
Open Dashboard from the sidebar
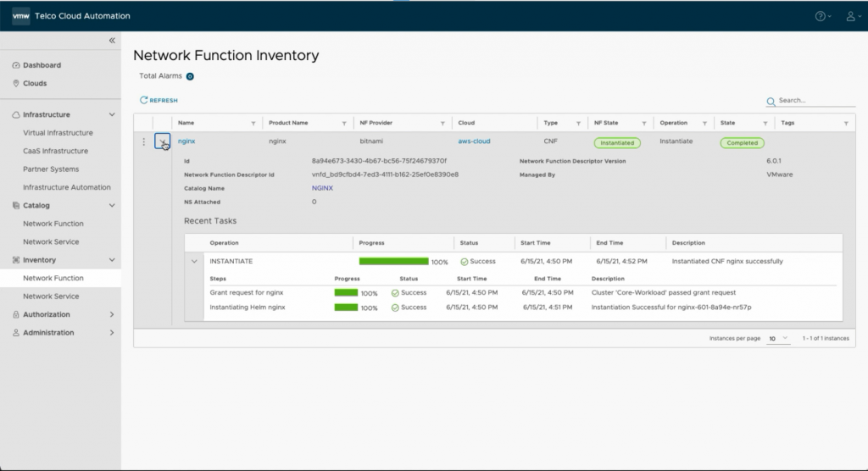[x=42, y=65]
